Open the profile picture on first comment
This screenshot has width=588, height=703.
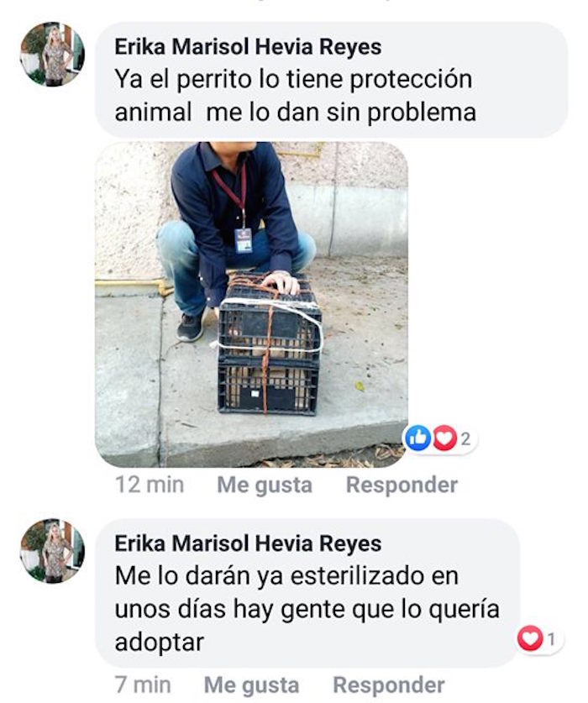(x=52, y=54)
